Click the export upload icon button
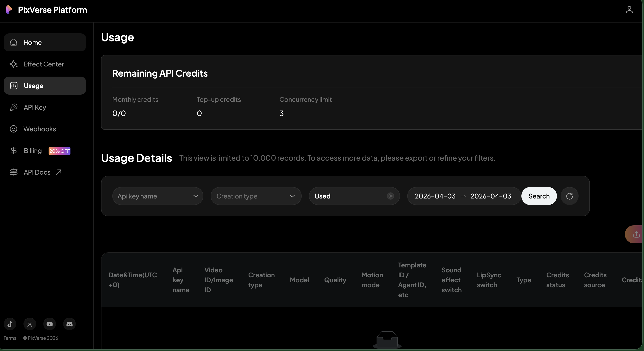Viewport: 644px width, 351px height. coord(636,234)
